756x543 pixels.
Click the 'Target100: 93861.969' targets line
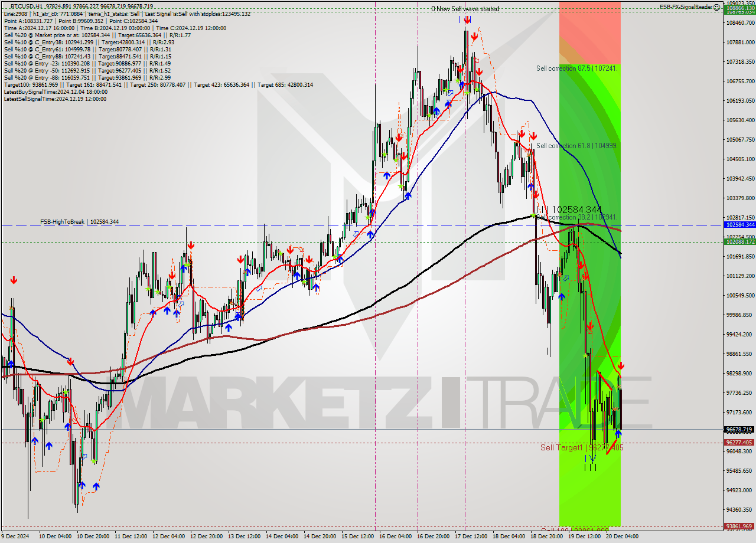158,84
